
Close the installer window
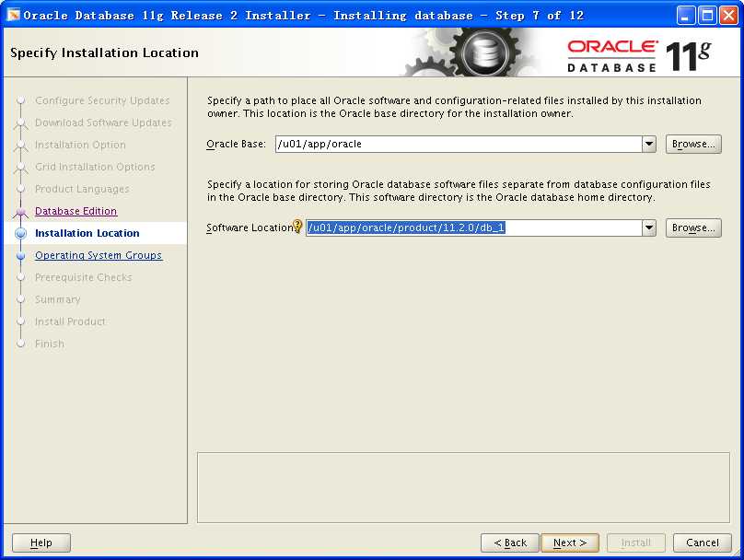(728, 15)
